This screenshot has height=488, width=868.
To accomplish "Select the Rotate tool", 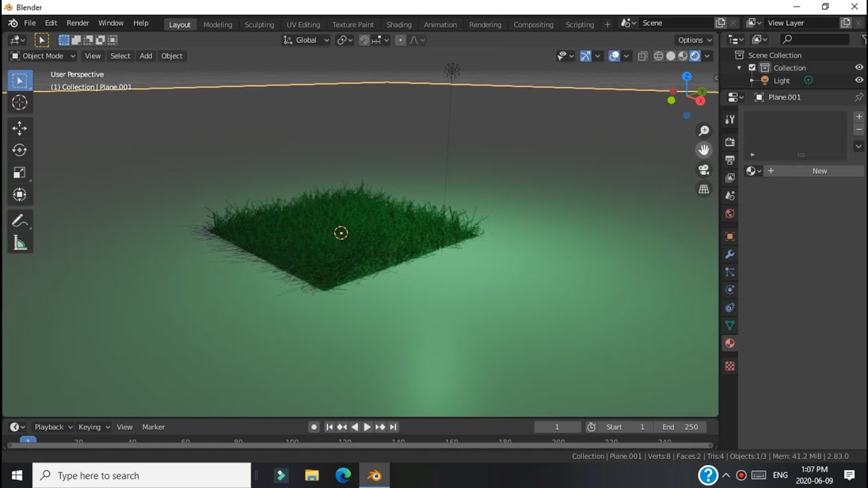I will click(x=20, y=150).
